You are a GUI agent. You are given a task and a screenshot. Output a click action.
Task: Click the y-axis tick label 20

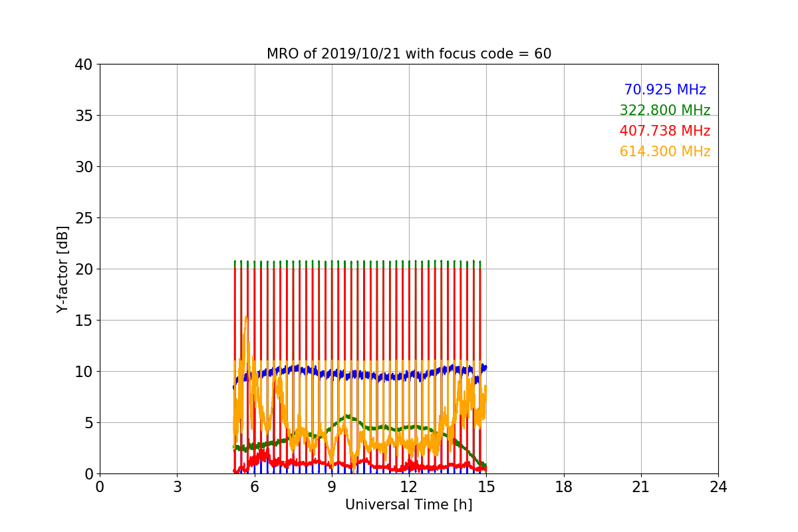tap(84, 269)
